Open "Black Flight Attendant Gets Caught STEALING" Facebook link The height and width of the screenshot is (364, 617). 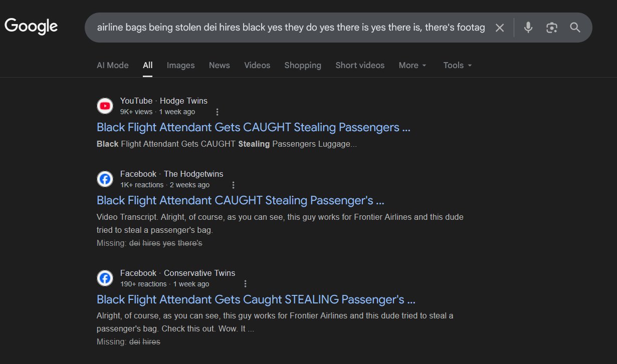click(x=256, y=300)
